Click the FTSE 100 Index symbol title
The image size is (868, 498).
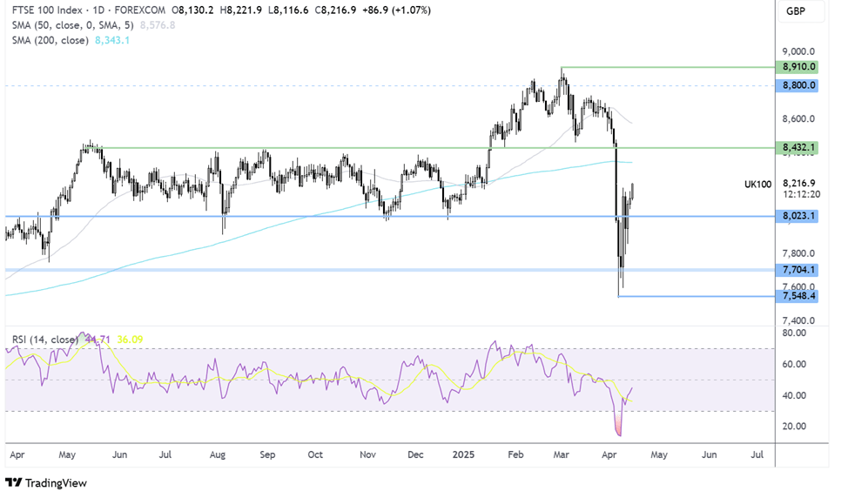pyautogui.click(x=47, y=10)
